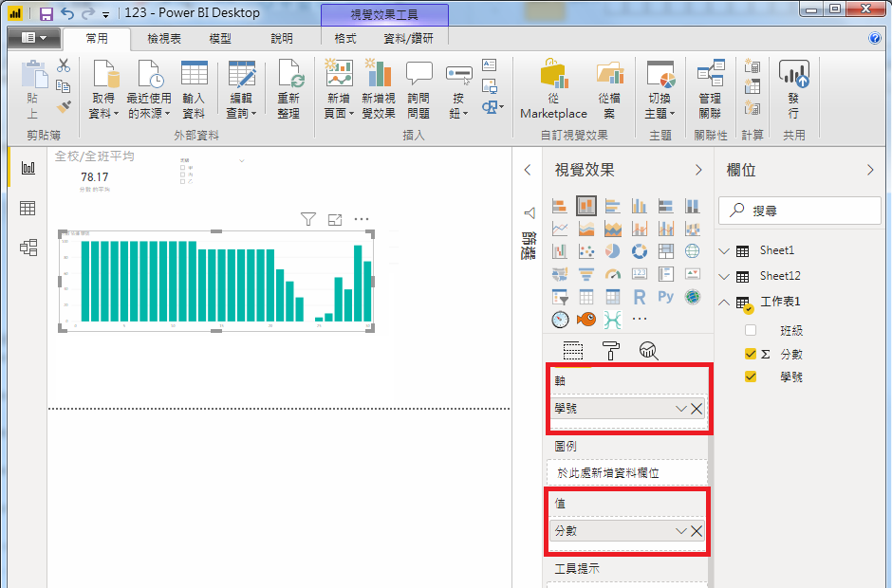This screenshot has width=892, height=588.
Task: Select the stacked column chart visual
Action: tap(585, 206)
